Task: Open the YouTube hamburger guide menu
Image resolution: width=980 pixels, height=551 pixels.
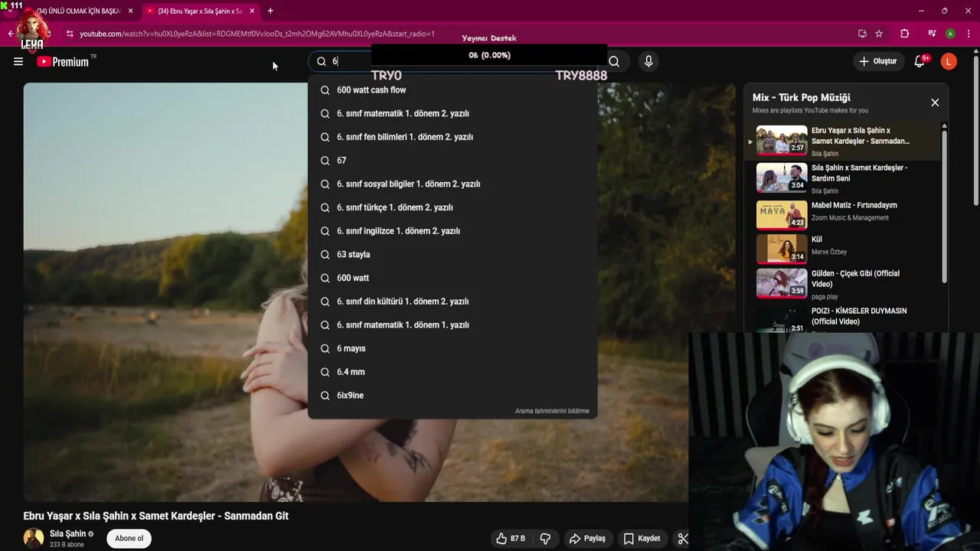Action: pyautogui.click(x=18, y=61)
